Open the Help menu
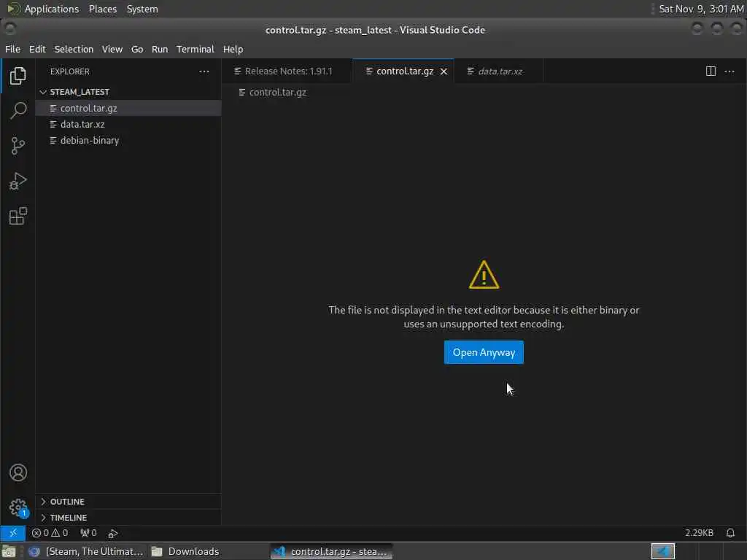The image size is (747, 560). 233,49
